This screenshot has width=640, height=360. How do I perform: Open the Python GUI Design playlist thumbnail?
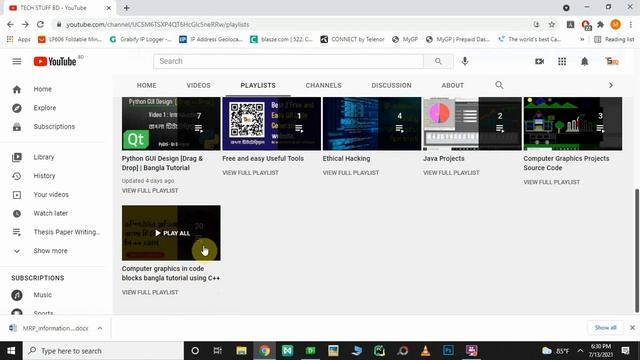pyautogui.click(x=171, y=124)
